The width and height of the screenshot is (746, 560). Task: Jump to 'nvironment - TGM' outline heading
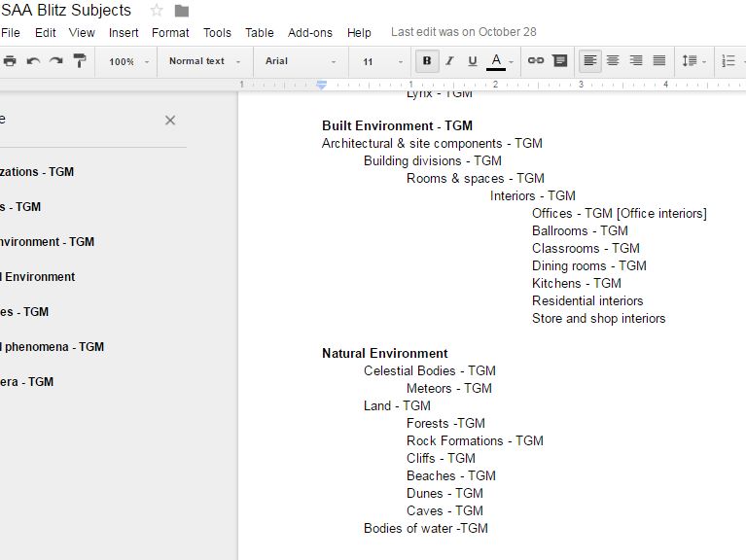[x=47, y=241]
